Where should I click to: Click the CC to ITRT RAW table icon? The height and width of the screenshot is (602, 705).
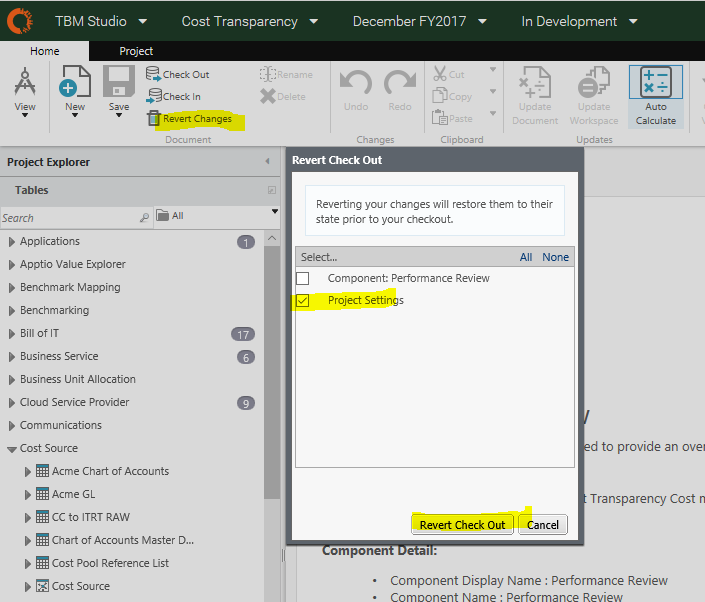[42, 517]
